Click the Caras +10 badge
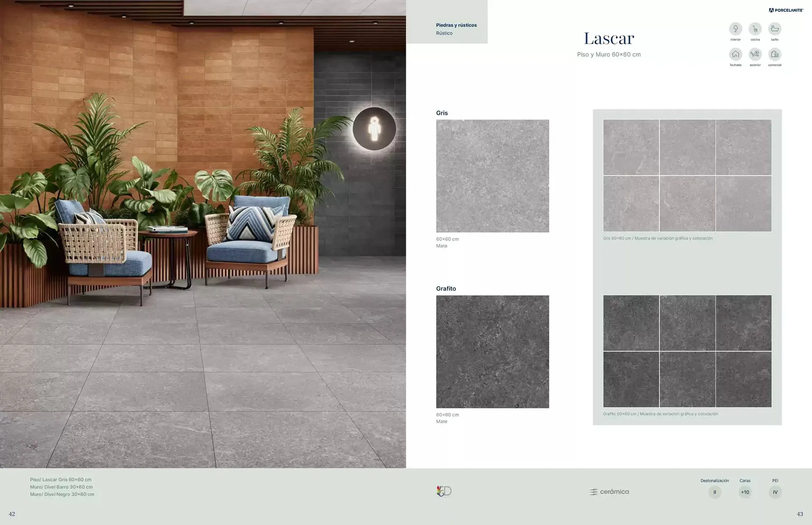The width and height of the screenshot is (812, 525). (745, 492)
